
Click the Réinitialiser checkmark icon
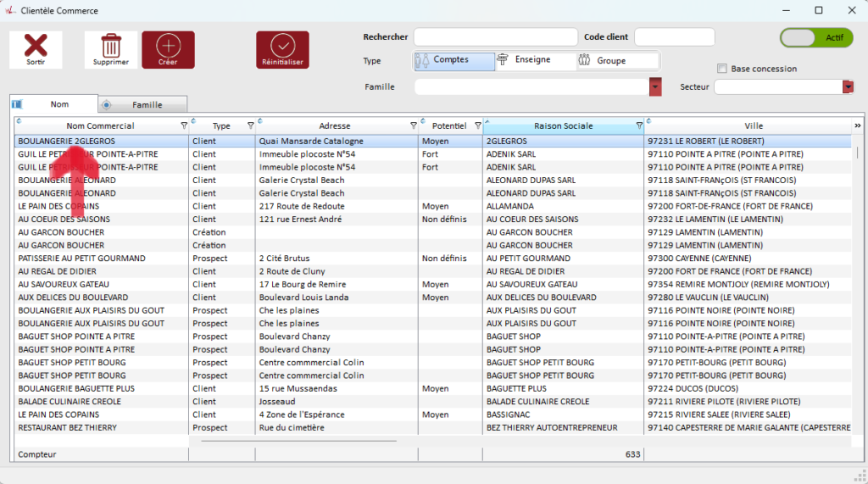pos(282,46)
